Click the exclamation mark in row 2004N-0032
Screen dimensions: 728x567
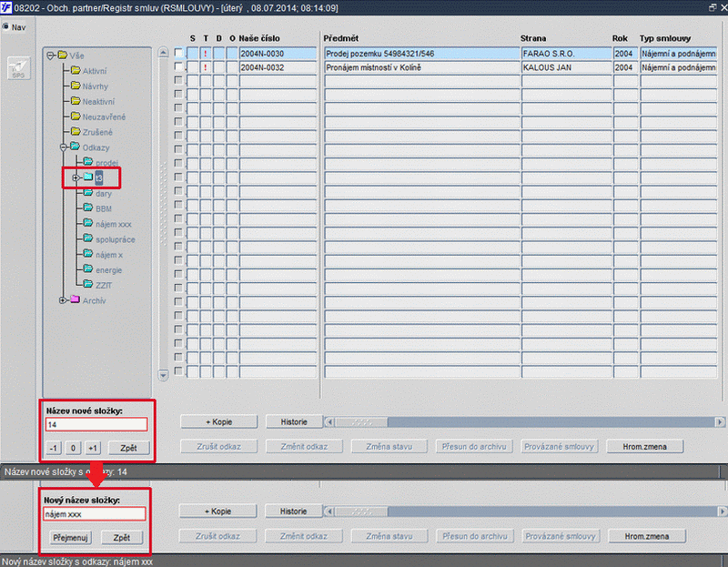click(x=206, y=67)
